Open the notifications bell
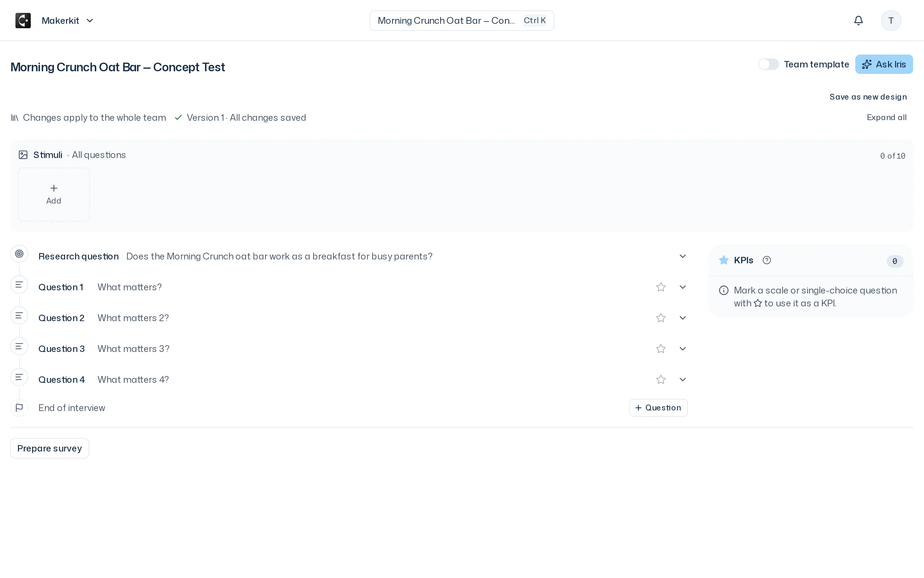Image resolution: width=924 pixels, height=578 pixels. click(858, 21)
